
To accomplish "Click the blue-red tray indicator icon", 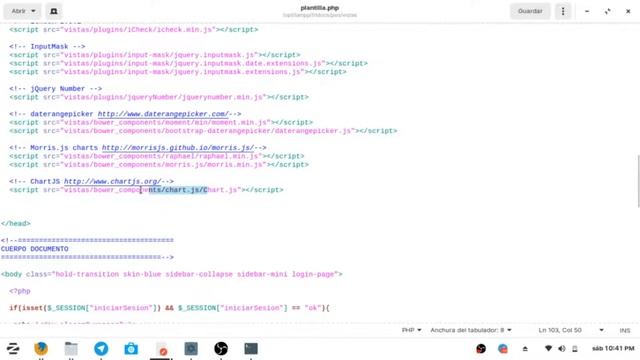I will 503,349.
